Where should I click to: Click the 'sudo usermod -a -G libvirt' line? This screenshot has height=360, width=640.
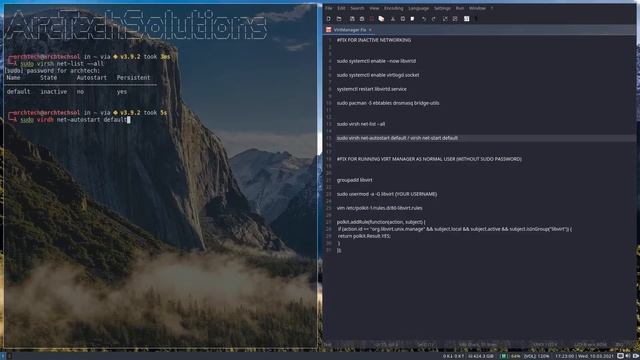click(387, 194)
